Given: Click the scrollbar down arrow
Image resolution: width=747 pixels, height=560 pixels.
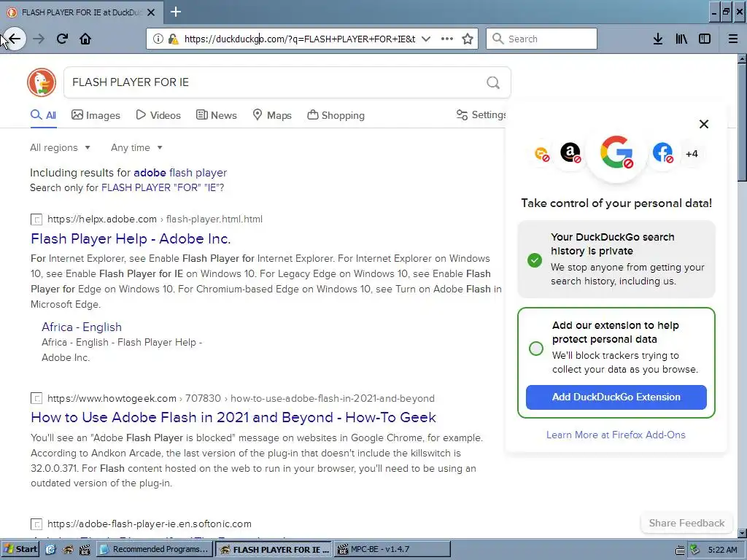Looking at the screenshot, I should pos(742,533).
